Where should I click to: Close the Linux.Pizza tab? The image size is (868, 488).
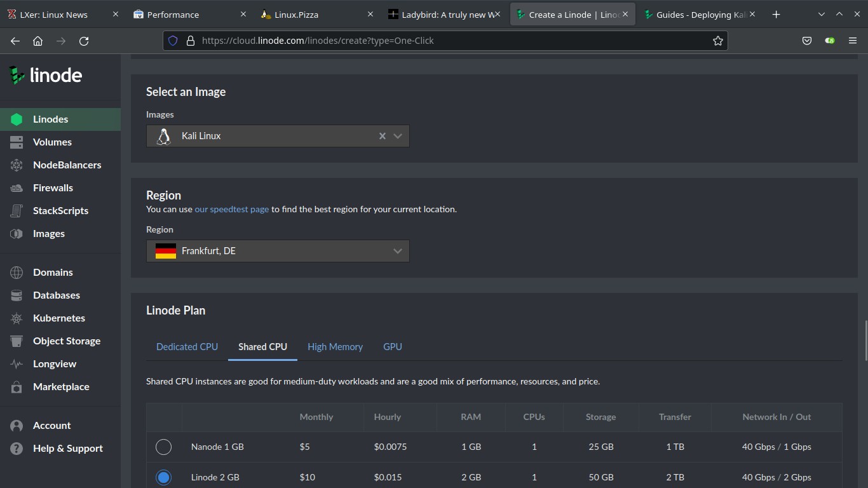(x=370, y=14)
